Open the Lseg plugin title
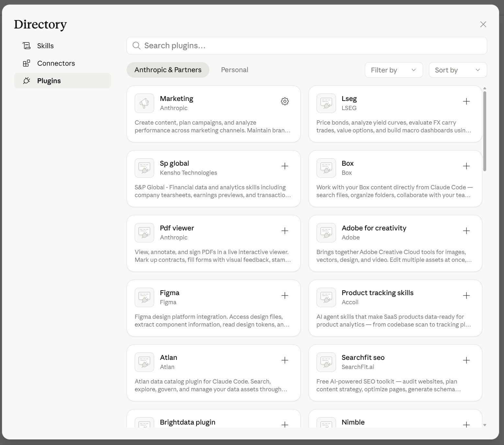The image size is (504, 445). coord(349,99)
